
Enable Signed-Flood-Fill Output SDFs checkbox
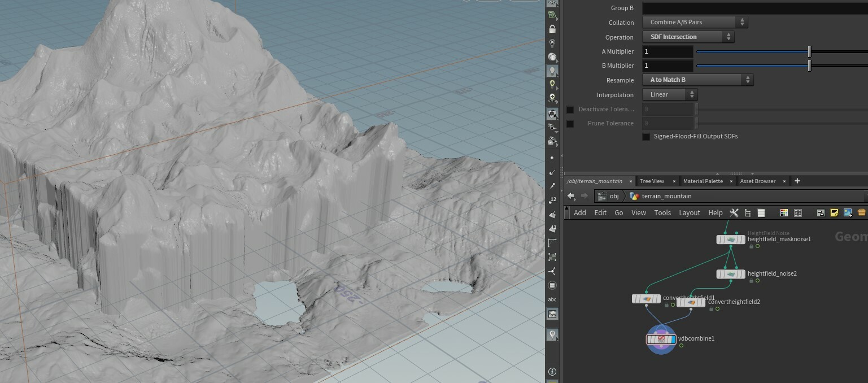646,137
